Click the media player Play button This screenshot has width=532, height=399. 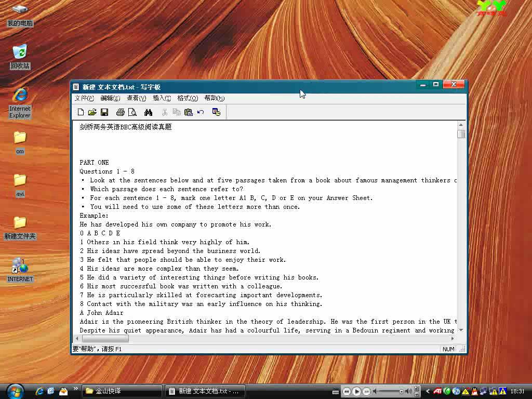(x=356, y=392)
